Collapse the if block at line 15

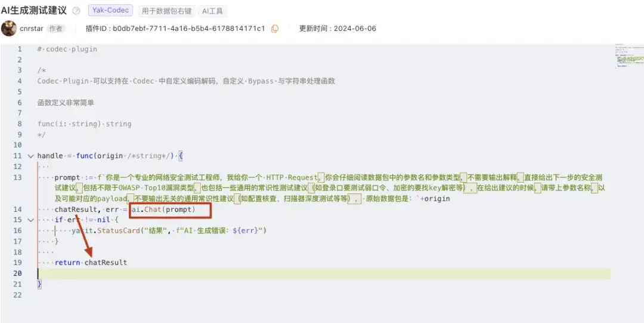click(30, 220)
